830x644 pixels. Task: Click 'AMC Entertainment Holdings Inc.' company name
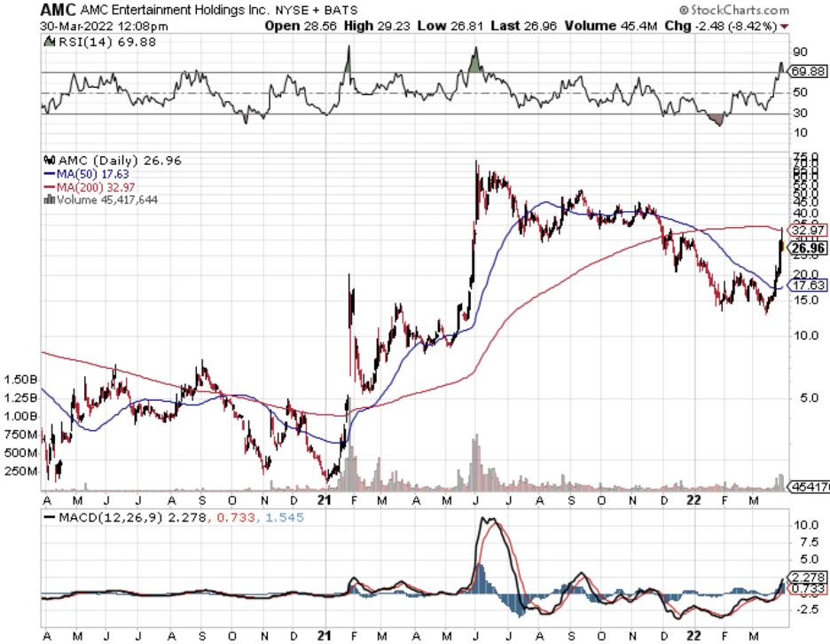point(176,10)
